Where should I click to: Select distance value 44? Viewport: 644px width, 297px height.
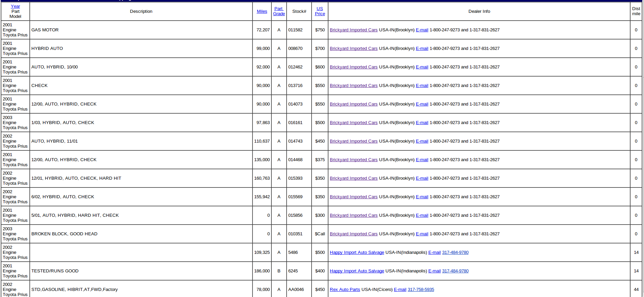pos(636,290)
